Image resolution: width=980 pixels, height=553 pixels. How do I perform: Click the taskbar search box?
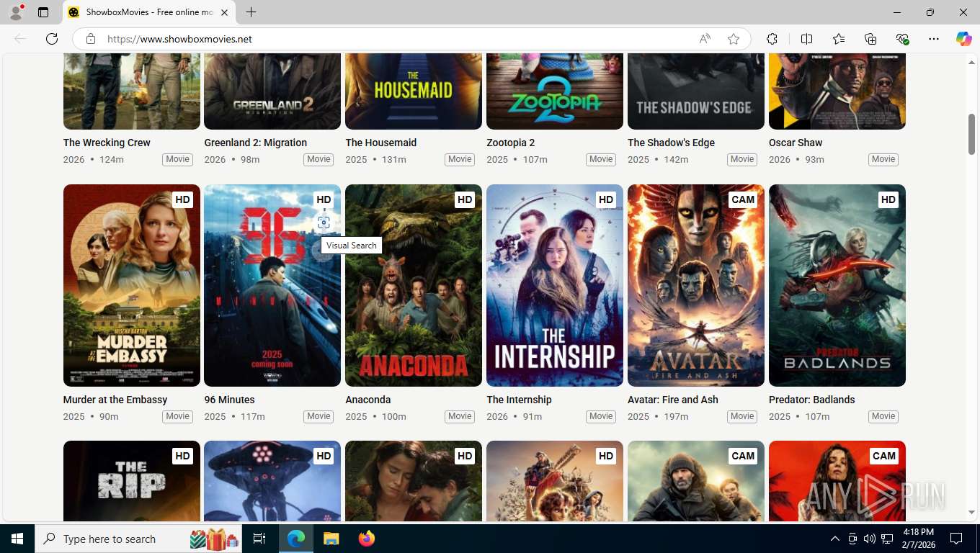click(x=138, y=539)
